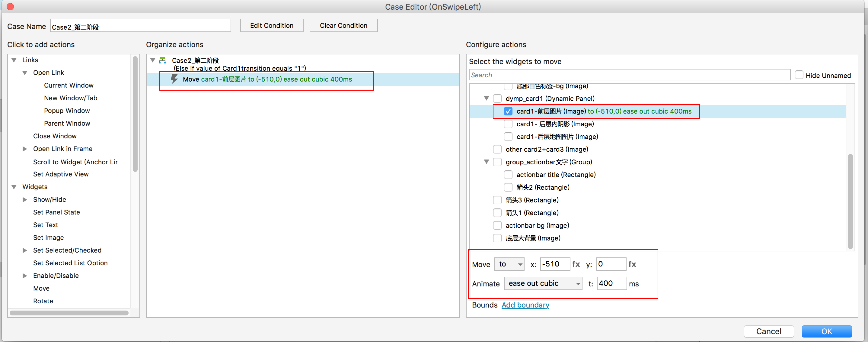Click the fx button next to y field

[x=633, y=264]
